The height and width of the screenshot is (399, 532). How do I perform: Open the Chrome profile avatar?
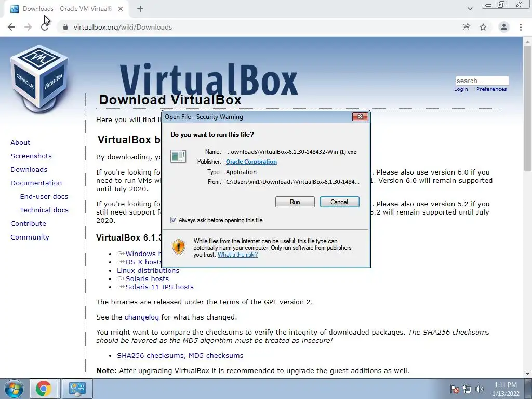click(504, 27)
